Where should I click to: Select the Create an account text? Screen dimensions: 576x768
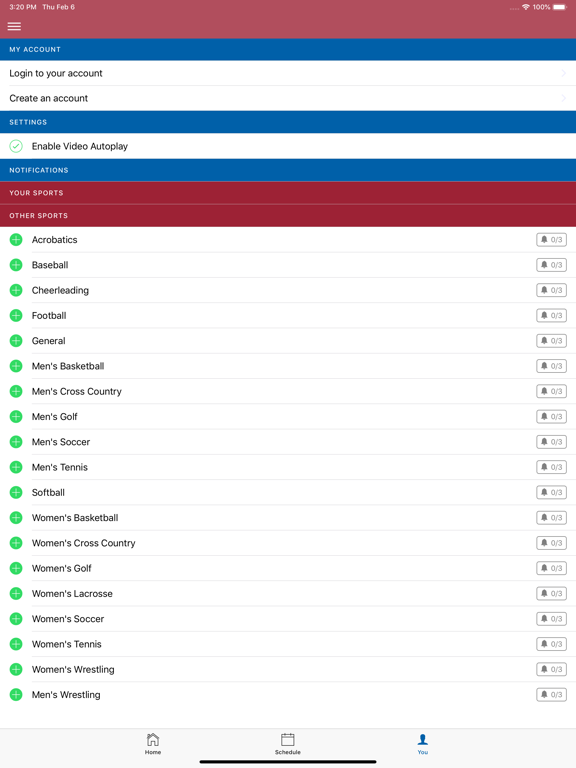[48, 98]
